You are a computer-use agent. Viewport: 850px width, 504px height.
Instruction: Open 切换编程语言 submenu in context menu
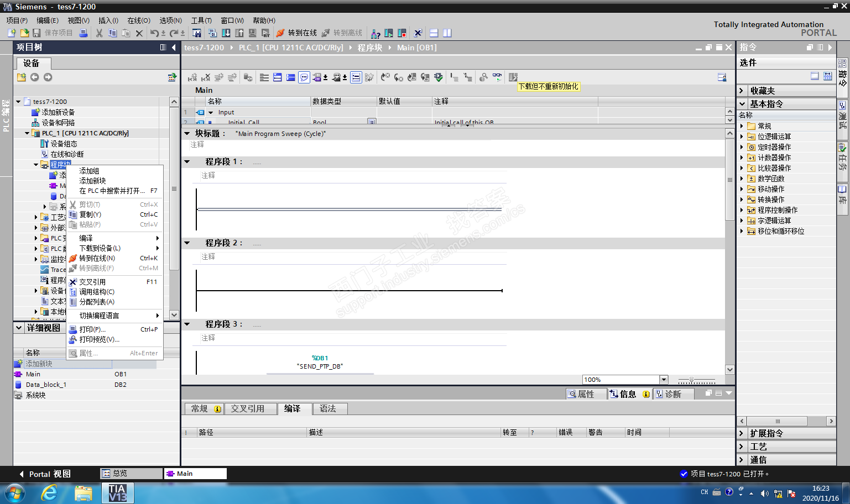114,316
